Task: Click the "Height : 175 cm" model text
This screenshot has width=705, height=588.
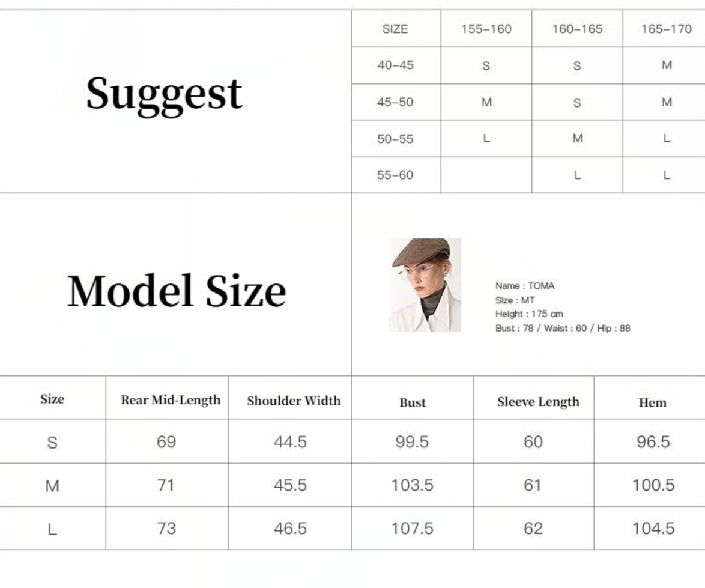Action: (529, 314)
